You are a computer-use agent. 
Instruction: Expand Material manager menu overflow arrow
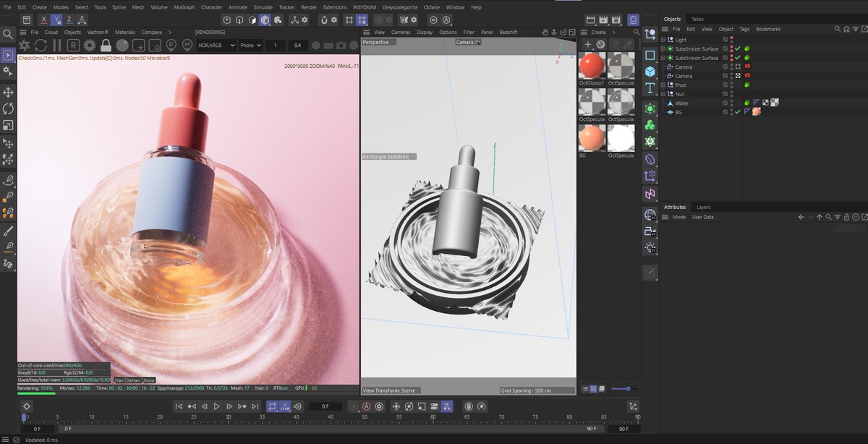[x=613, y=32]
